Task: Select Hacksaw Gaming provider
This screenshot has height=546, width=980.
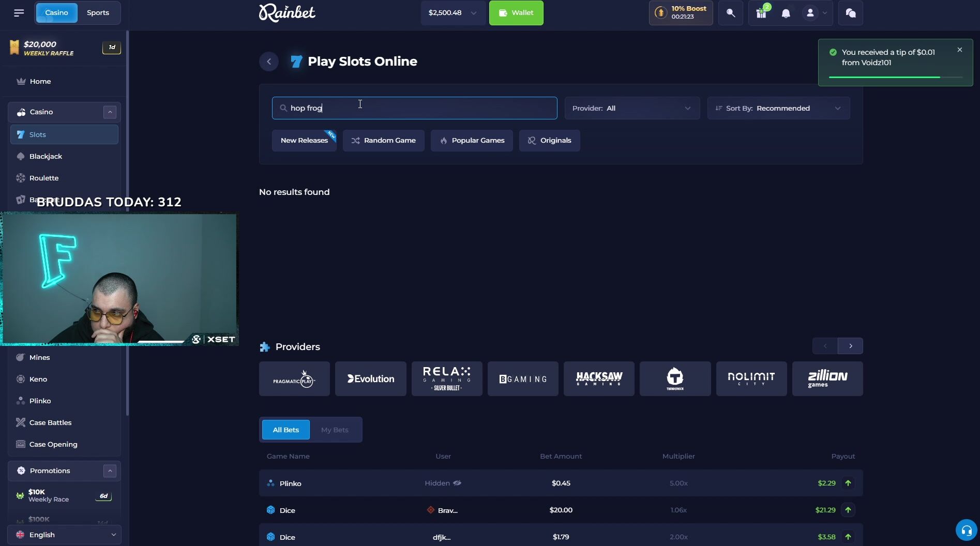Action: point(599,379)
